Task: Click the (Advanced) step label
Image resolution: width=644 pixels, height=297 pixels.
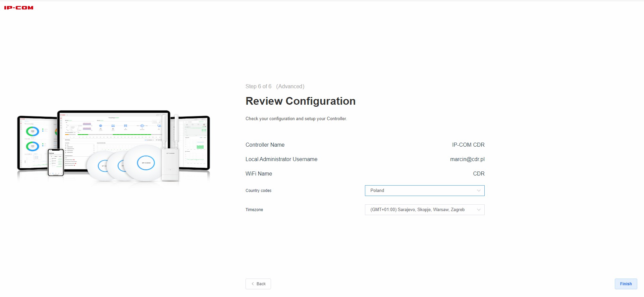Action: click(290, 87)
